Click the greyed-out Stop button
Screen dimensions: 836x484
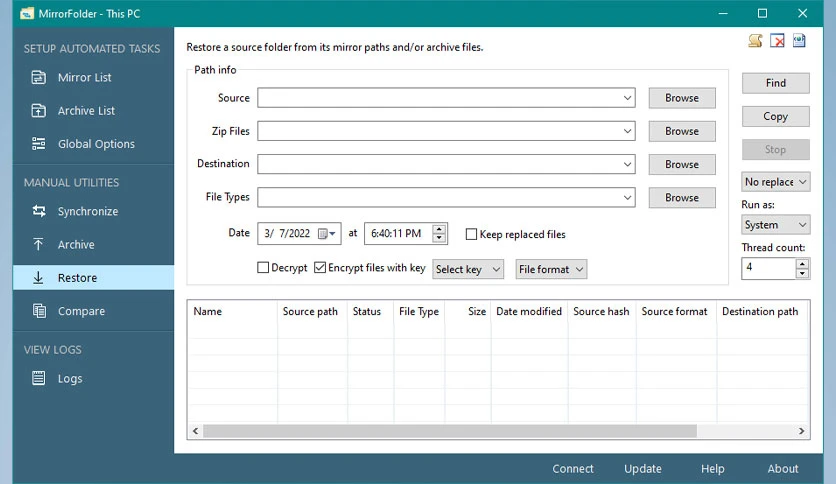pyautogui.click(x=775, y=149)
